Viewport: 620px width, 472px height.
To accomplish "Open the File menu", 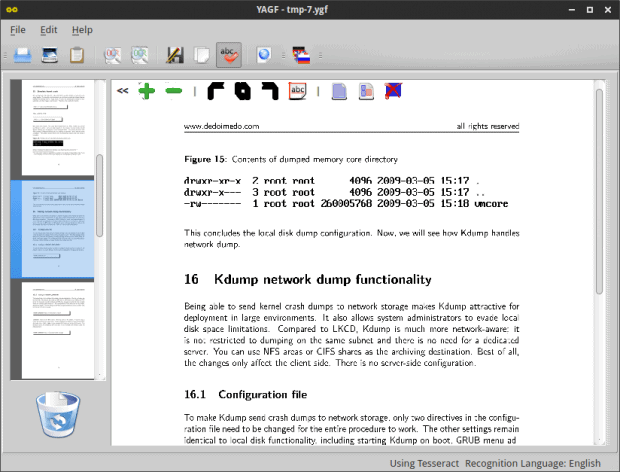I will tap(18, 30).
